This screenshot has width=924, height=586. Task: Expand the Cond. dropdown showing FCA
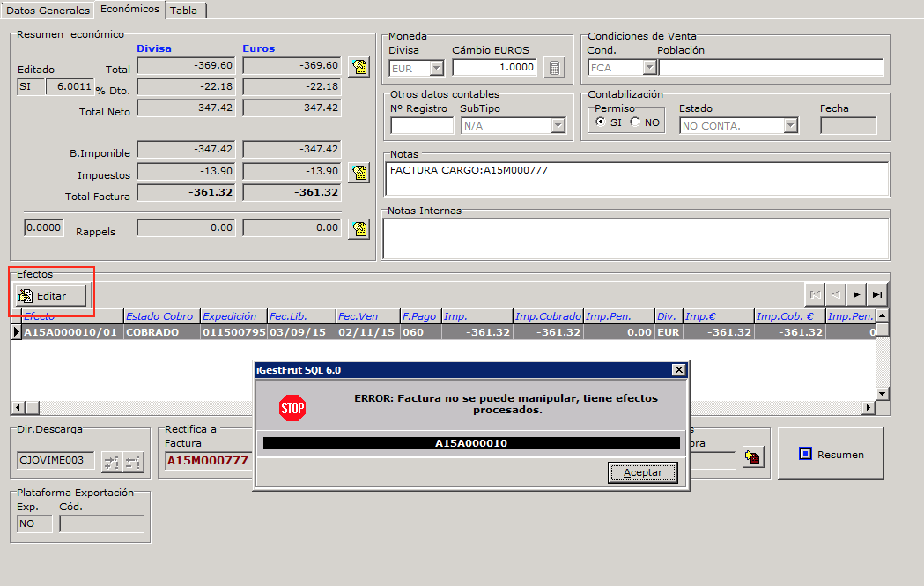(649, 68)
